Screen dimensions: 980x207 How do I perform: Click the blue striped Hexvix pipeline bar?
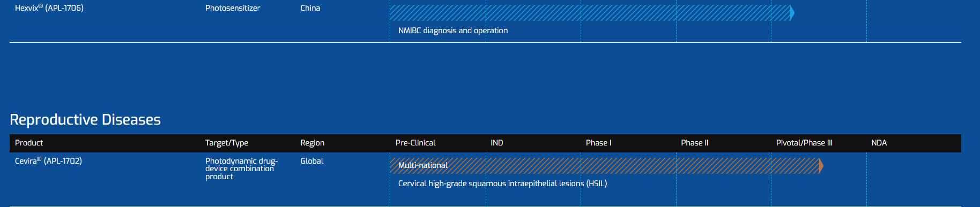(x=592, y=13)
